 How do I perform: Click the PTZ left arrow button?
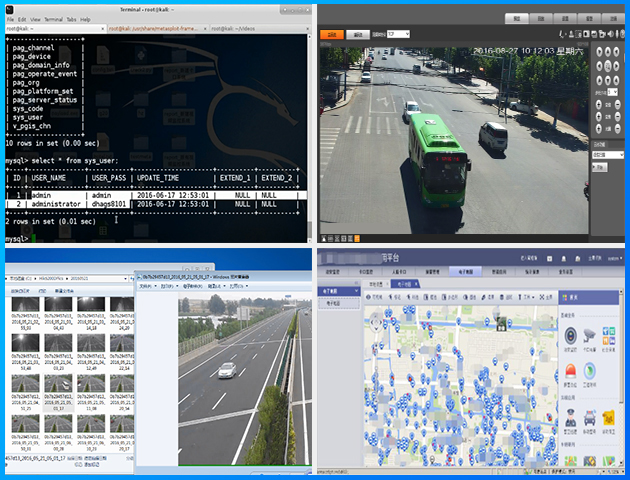pos(599,66)
